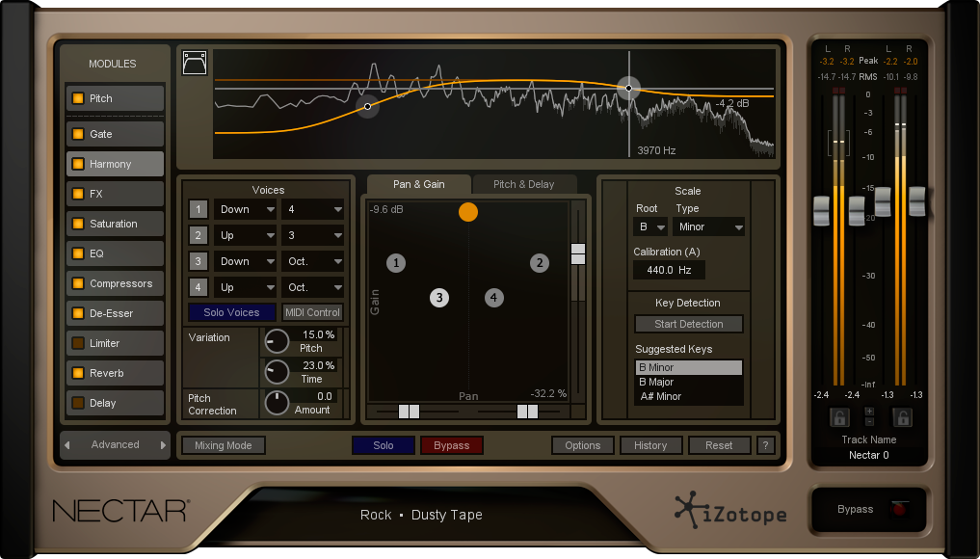Select voice node 4 in pan grid
Screen dimensions: 980x559
coord(493,298)
